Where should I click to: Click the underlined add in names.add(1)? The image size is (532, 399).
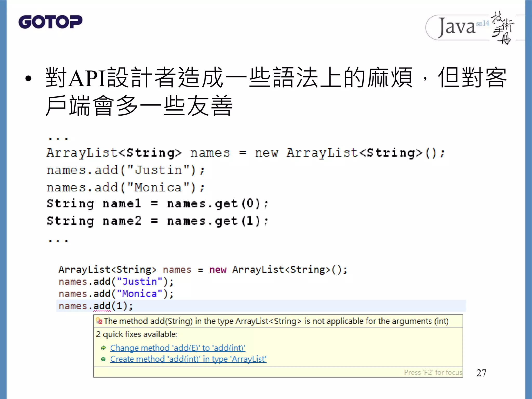(102, 306)
